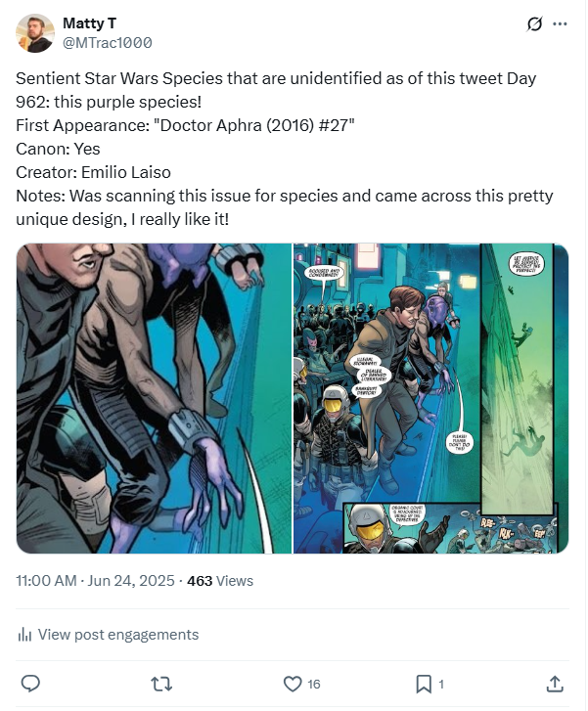Click the analytics bar-chart icon
Image resolution: width=588 pixels, height=711 pixels.
[25, 635]
